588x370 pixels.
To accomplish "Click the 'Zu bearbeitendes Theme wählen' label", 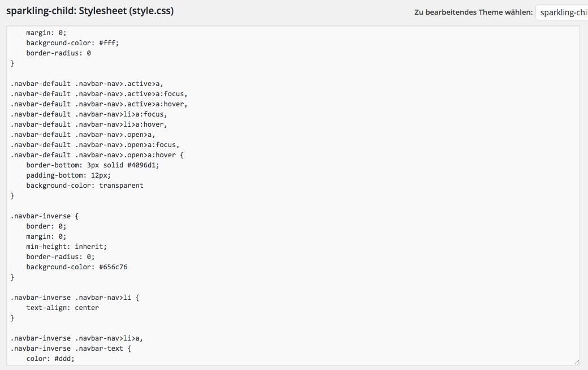I will pyautogui.click(x=473, y=12).
